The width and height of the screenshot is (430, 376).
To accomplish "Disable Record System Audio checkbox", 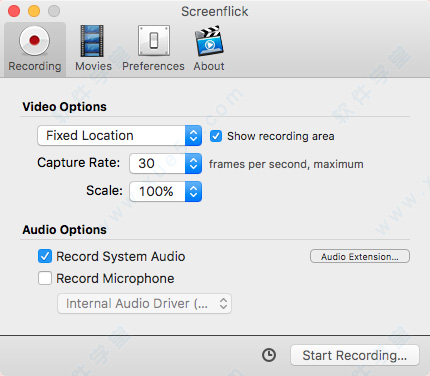I will click(45, 256).
